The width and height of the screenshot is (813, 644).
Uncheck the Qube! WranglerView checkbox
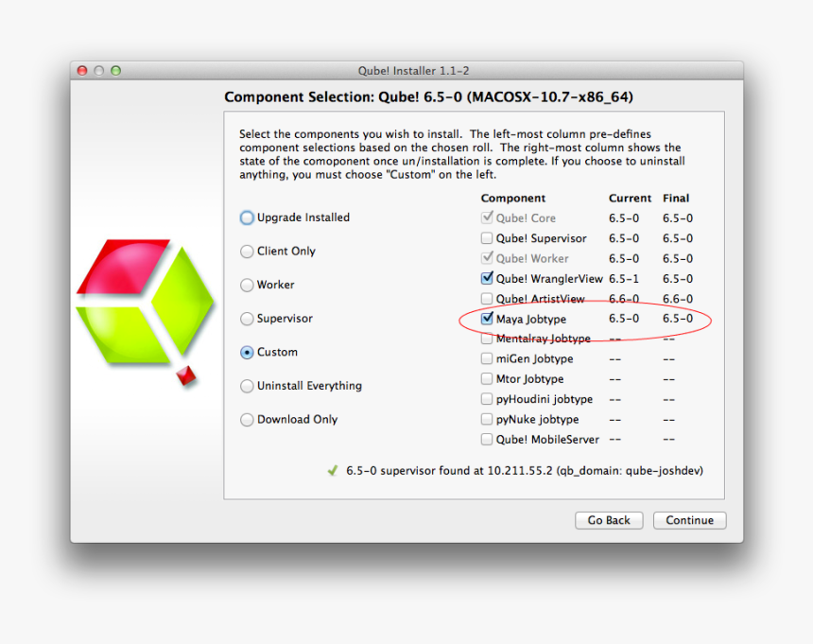(486, 278)
